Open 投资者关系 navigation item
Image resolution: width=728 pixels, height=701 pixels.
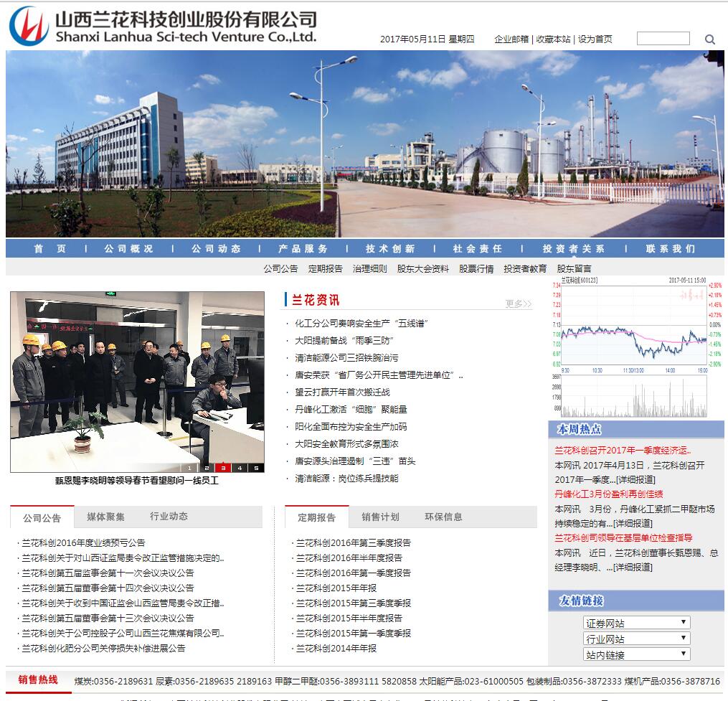click(574, 248)
